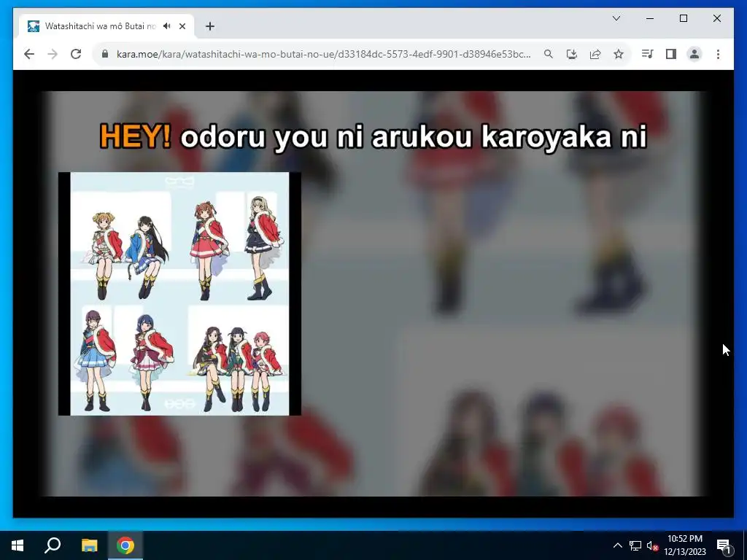Viewport: 747px width, 560px height.
Task: Reload the kara.moe page
Action: pyautogui.click(x=76, y=54)
